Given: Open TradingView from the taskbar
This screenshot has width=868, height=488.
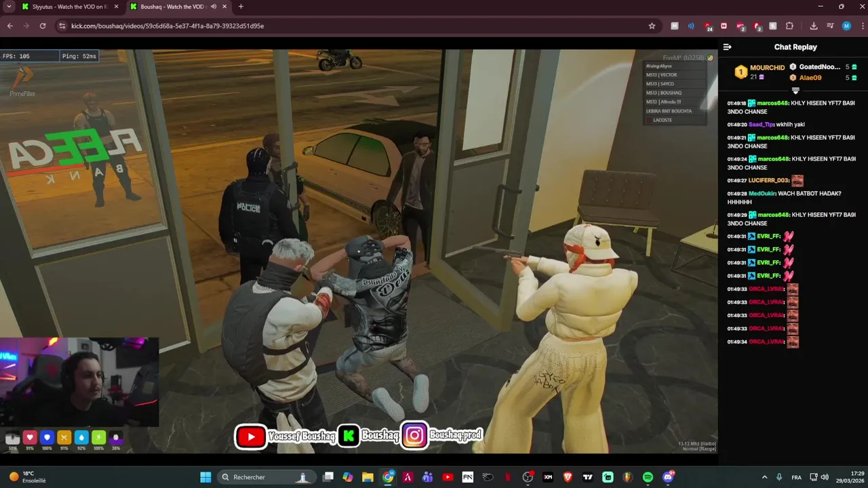Looking at the screenshot, I should 588,477.
